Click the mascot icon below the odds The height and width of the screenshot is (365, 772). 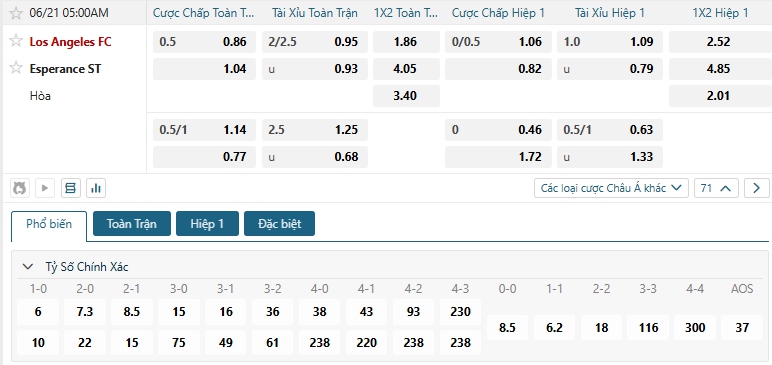tap(20, 188)
